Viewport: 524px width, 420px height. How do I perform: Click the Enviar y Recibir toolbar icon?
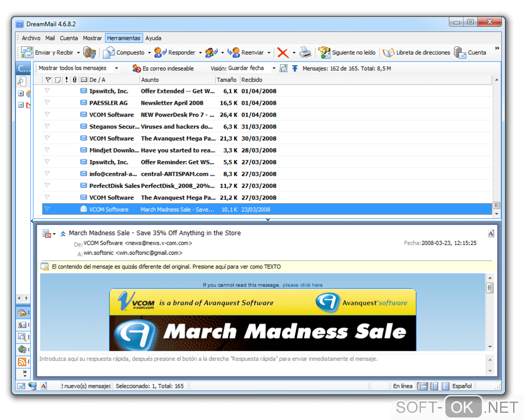coord(27,52)
